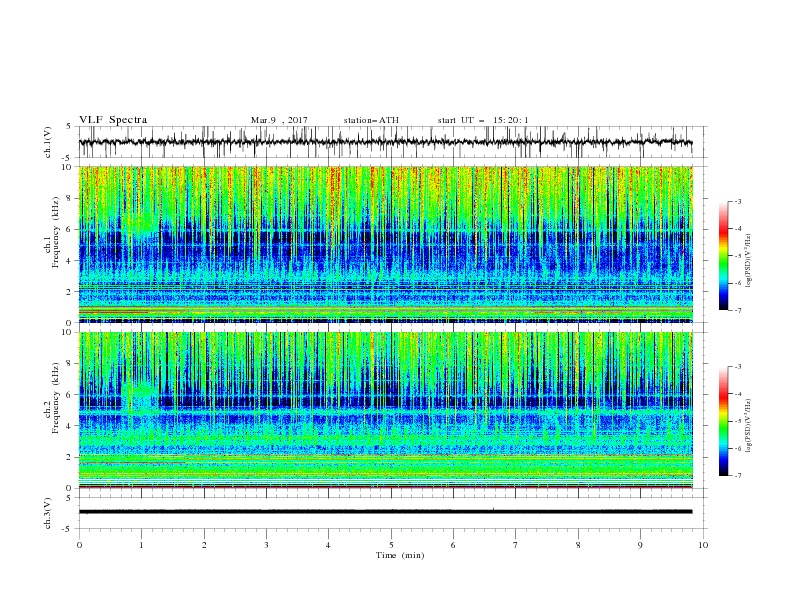Select the date text "Mar.9 , 2017"

coord(279,120)
